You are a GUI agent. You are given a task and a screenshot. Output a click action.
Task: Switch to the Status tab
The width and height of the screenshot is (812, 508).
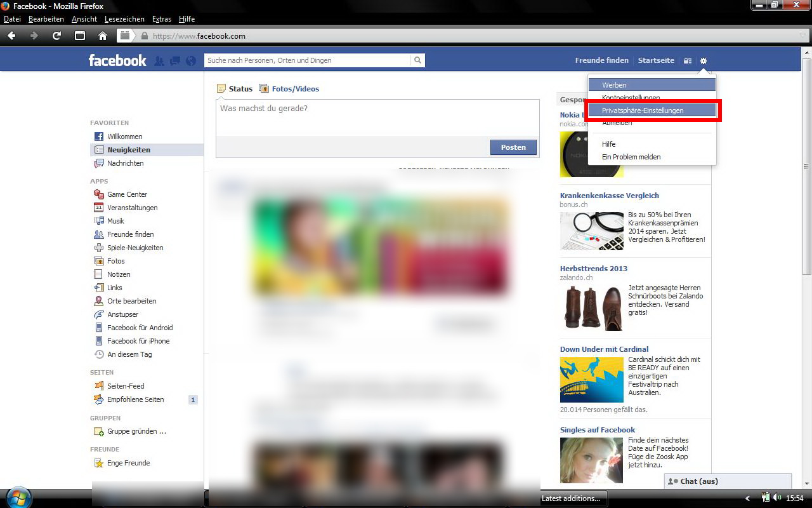(x=234, y=89)
